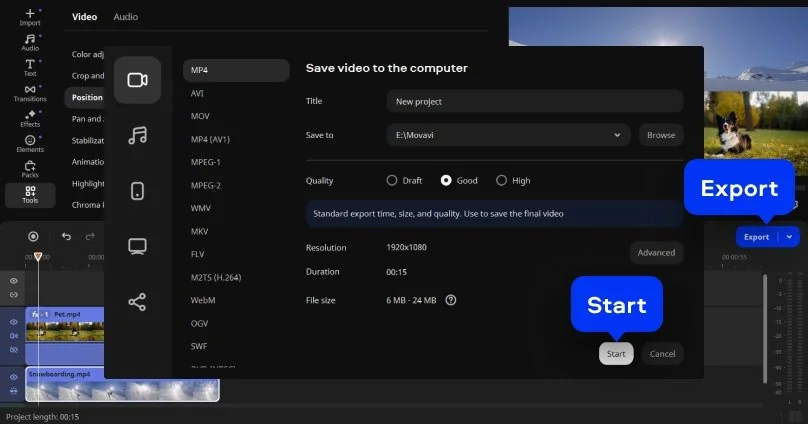808x424 pixels.
Task: Click the file size help question icon
Action: click(451, 299)
